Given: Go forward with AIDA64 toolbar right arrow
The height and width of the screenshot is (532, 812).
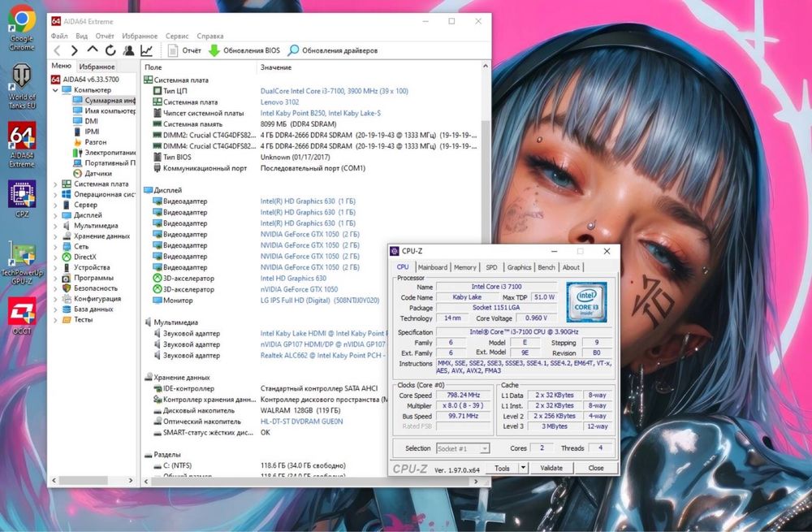Looking at the screenshot, I should (75, 50).
